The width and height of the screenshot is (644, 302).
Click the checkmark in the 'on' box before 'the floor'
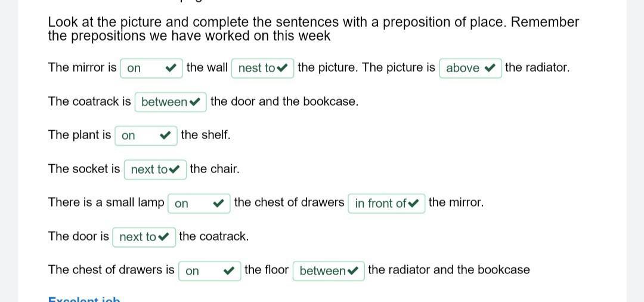(x=229, y=271)
